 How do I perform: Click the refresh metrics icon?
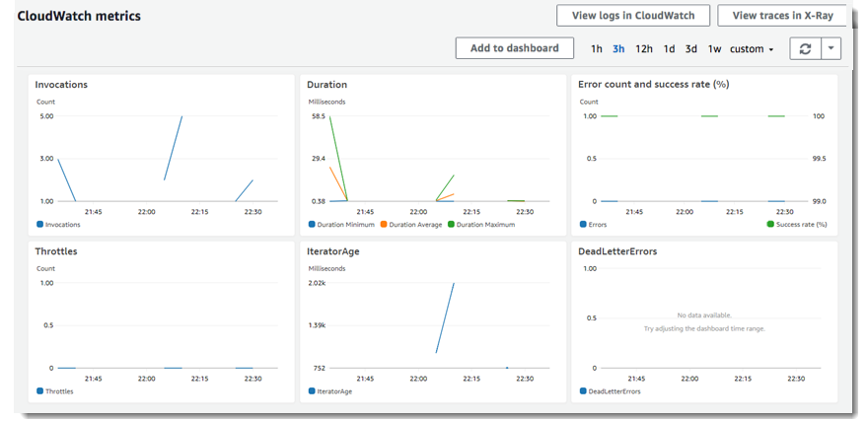point(805,48)
